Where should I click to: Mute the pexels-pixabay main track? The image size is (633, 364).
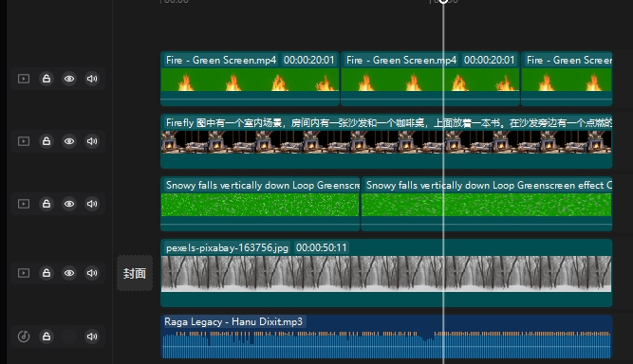tap(92, 273)
